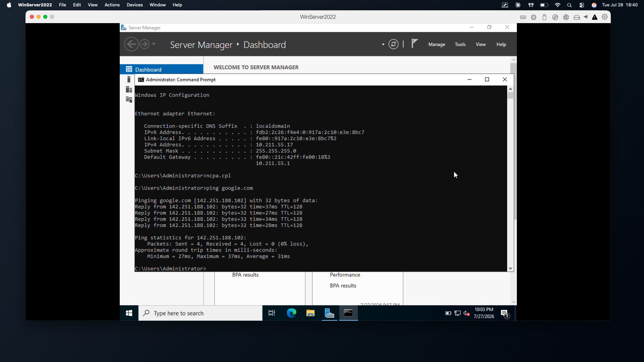This screenshot has width=644, height=362.
Task: Open Server Manager Help menu
Action: (x=501, y=44)
